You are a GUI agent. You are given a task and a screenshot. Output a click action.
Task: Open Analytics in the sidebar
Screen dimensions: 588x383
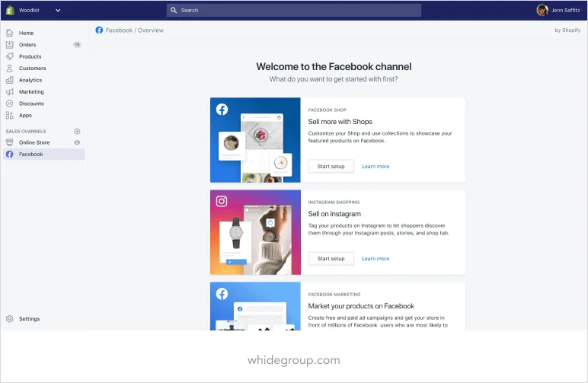point(30,80)
